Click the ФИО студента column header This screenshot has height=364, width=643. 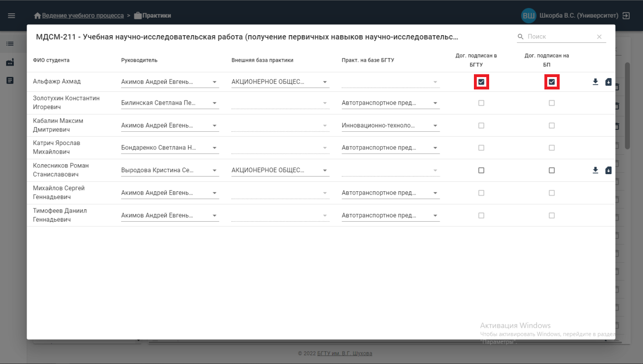[x=51, y=60]
